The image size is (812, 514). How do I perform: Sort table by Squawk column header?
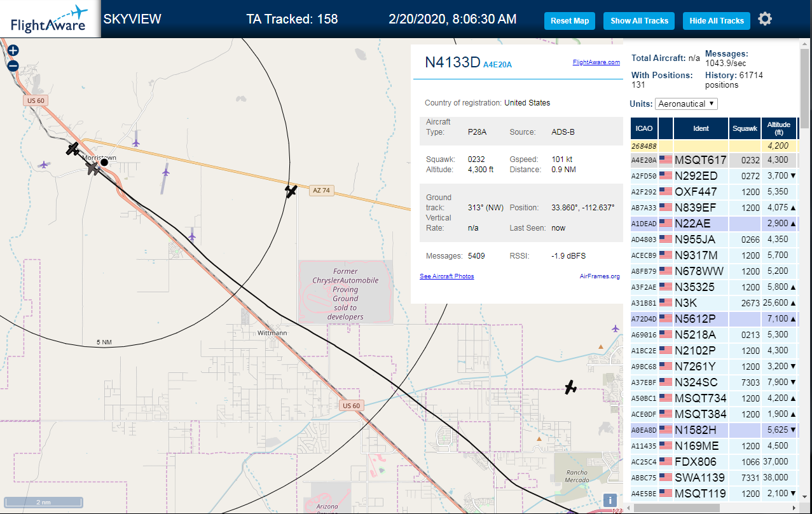click(745, 128)
